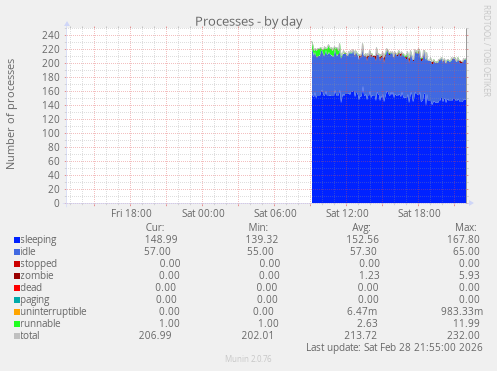
Task: Click sleeping current value 148.99
Action: click(161, 239)
